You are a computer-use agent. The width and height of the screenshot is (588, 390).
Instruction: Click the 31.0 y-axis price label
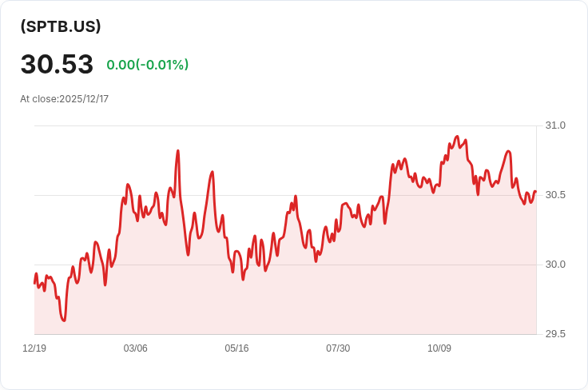pyautogui.click(x=555, y=125)
